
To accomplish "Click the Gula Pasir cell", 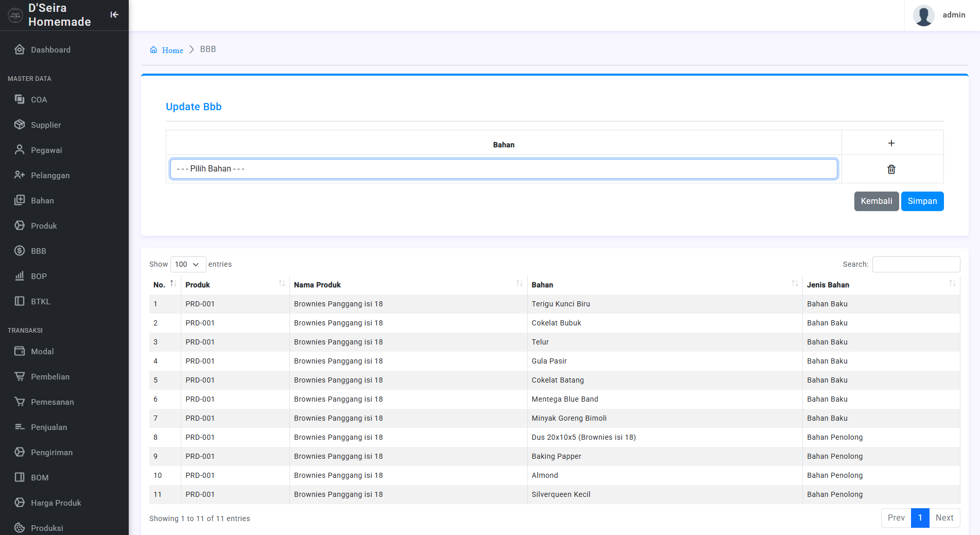I will pyautogui.click(x=665, y=361).
